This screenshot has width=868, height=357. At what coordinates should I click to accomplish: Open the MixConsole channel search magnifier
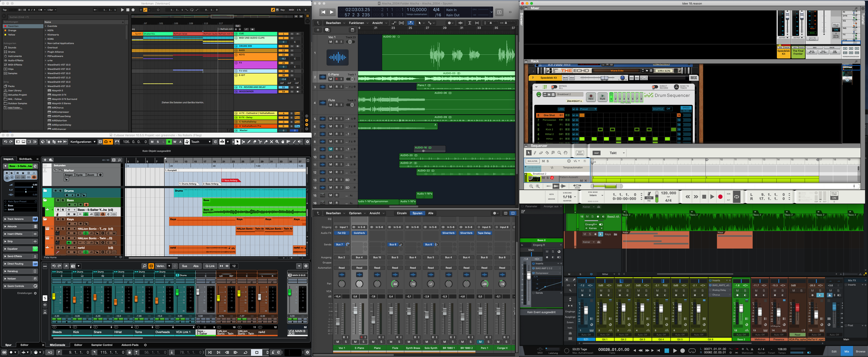coord(144,266)
